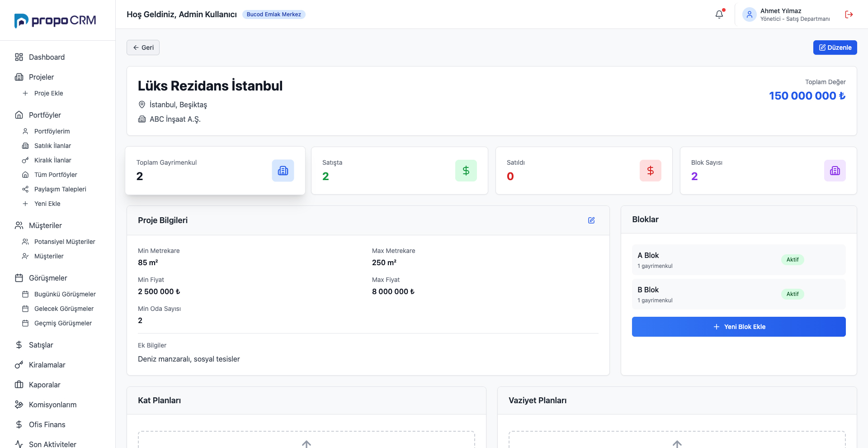Click the purple building icon in Blok Sayısı card
Image resolution: width=868 pixels, height=448 pixels.
pyautogui.click(x=835, y=171)
